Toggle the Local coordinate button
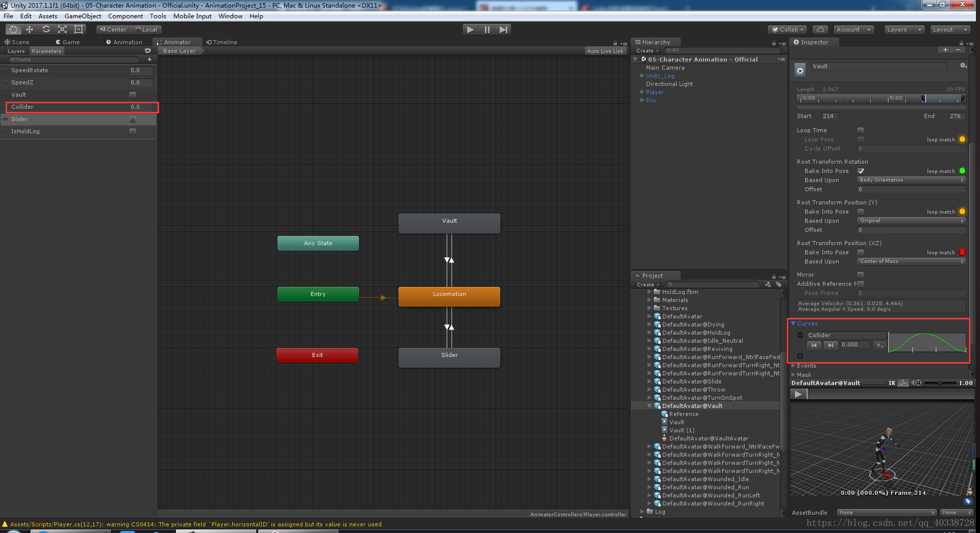980x533 pixels. pyautogui.click(x=146, y=29)
